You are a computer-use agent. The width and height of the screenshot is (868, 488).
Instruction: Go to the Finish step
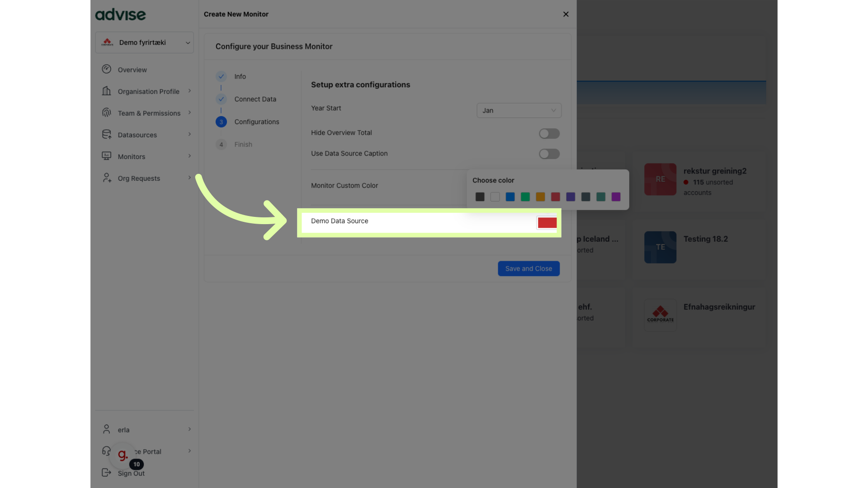pos(221,144)
